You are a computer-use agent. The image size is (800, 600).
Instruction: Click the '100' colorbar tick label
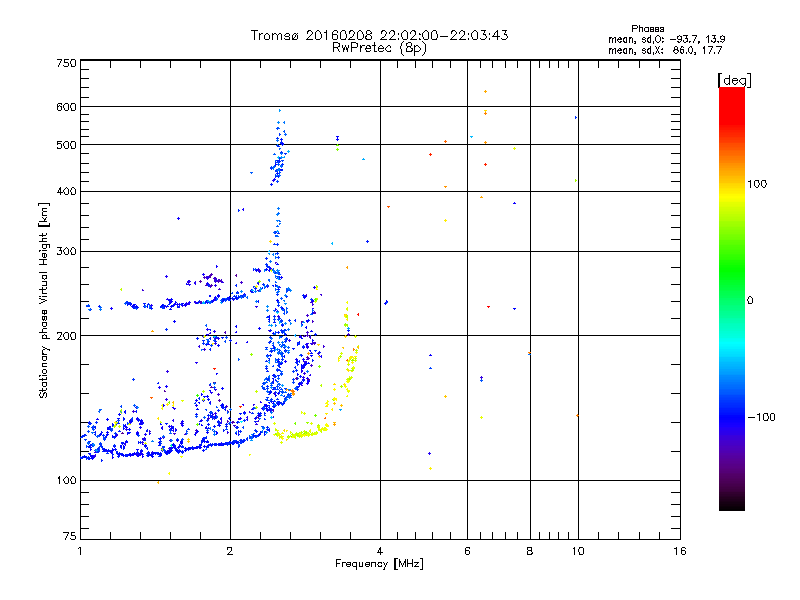pos(757,184)
